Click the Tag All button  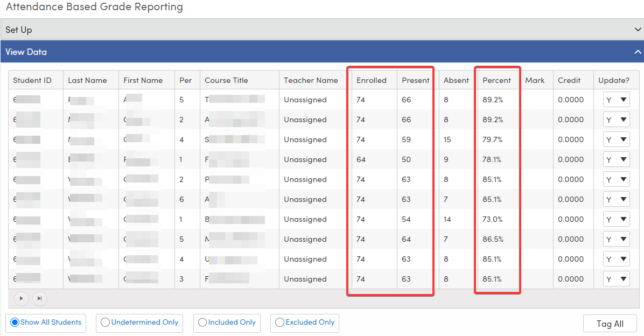tap(610, 324)
